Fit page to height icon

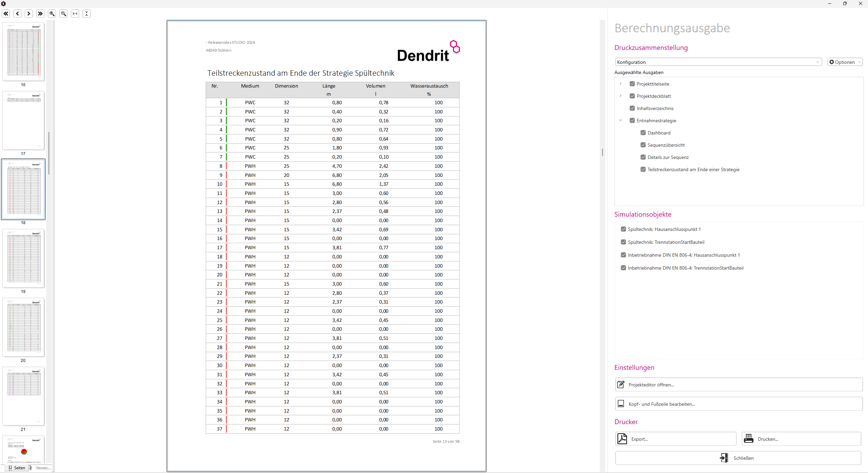coord(87,14)
